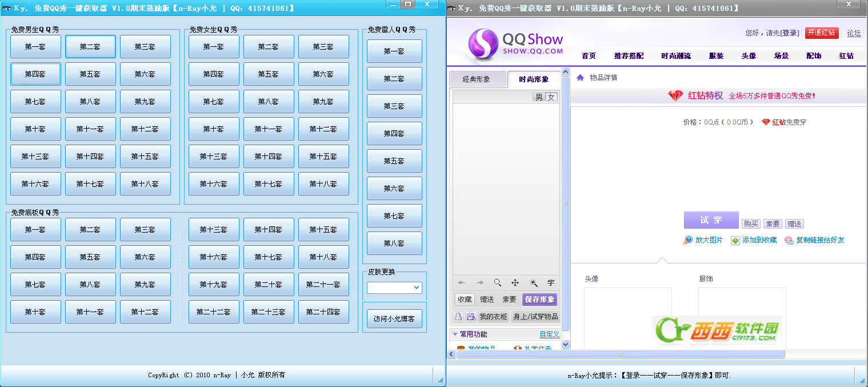Select the 字 text tool

551,282
